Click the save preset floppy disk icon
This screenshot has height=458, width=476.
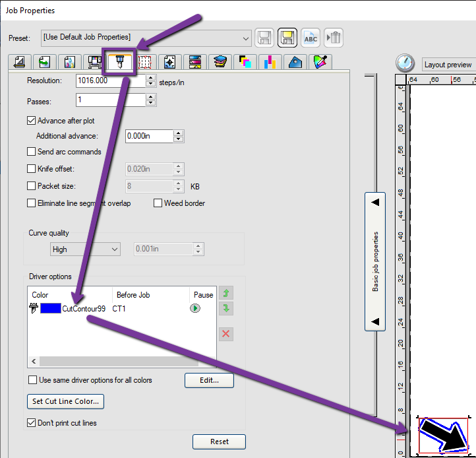click(x=264, y=38)
